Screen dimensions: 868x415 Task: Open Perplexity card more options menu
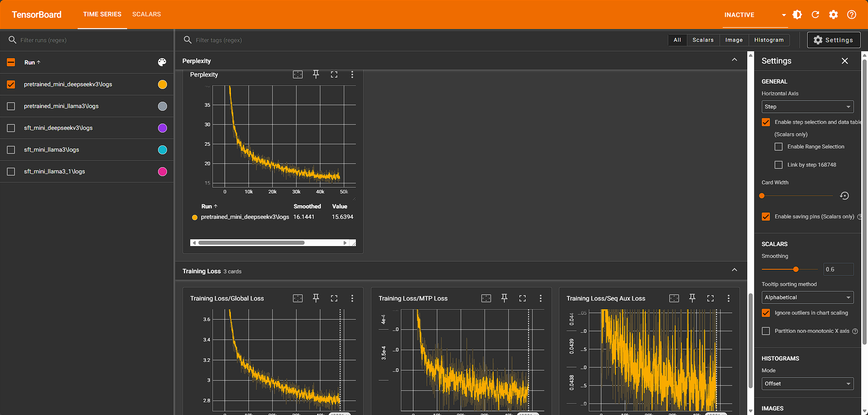tap(352, 74)
